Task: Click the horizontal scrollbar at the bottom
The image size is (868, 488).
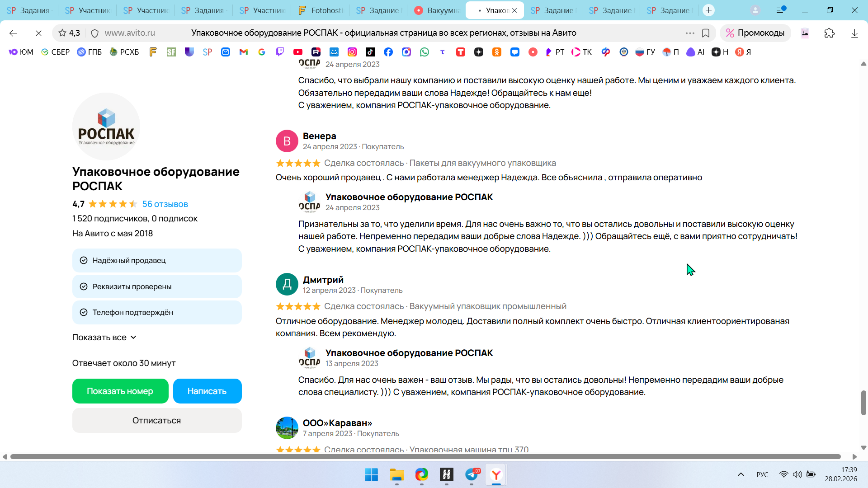Action: point(425,457)
